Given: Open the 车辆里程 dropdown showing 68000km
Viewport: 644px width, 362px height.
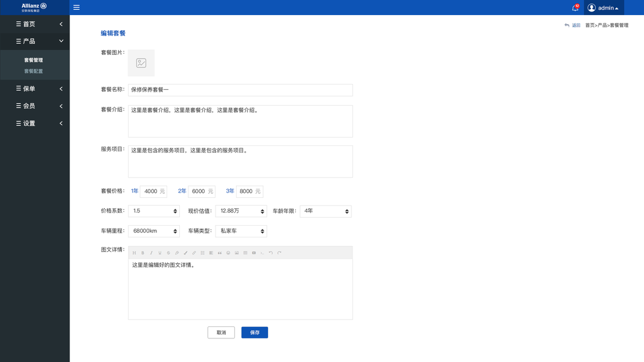Looking at the screenshot, I should [154, 231].
